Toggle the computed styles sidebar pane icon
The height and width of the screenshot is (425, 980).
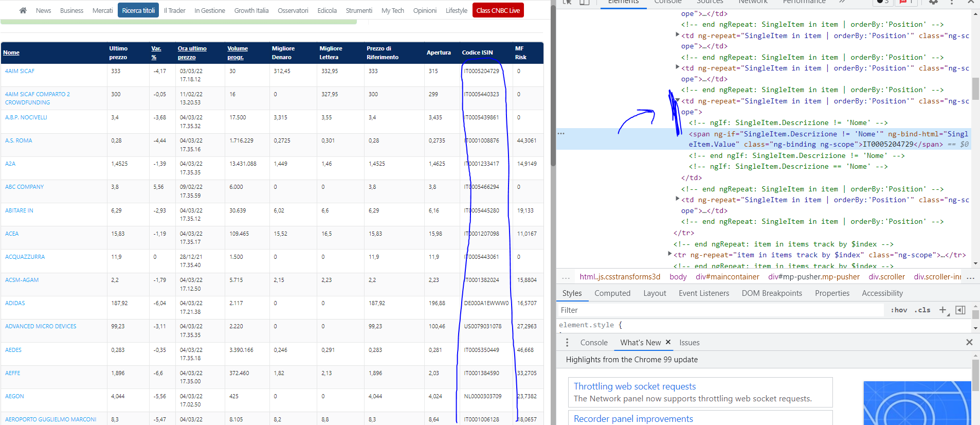click(960, 310)
